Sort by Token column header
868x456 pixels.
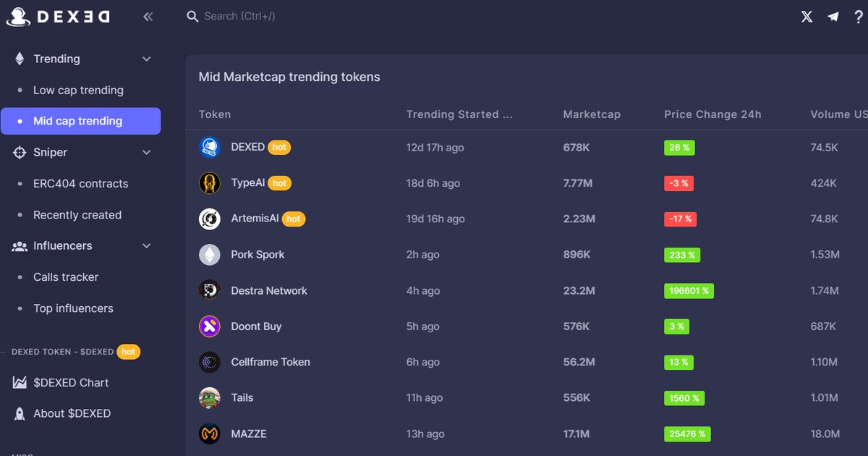[215, 114]
